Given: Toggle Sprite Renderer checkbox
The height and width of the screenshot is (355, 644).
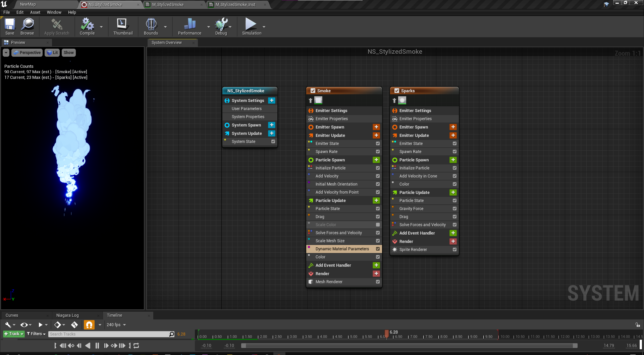Looking at the screenshot, I should pyautogui.click(x=454, y=249).
